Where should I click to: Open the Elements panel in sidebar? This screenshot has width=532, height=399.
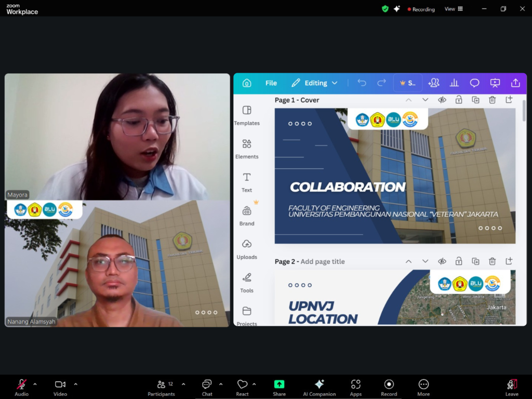click(x=247, y=148)
